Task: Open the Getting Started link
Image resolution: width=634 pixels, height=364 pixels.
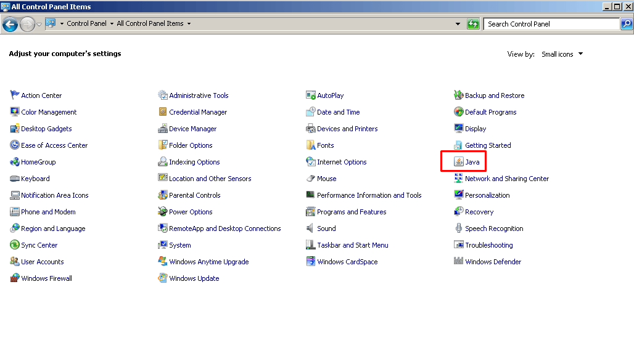Action: [488, 145]
